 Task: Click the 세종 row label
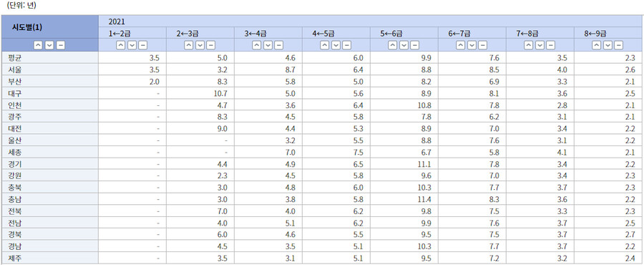pyautogui.click(x=14, y=153)
